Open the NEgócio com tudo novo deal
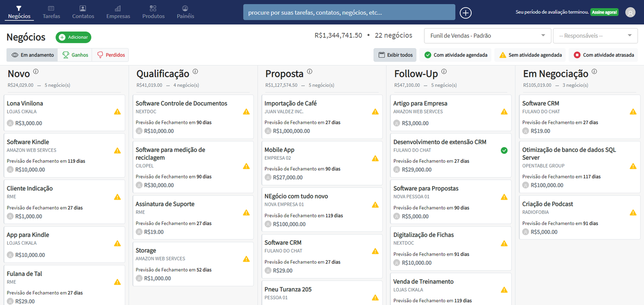Screen dimensions: 644x305 [322, 210]
